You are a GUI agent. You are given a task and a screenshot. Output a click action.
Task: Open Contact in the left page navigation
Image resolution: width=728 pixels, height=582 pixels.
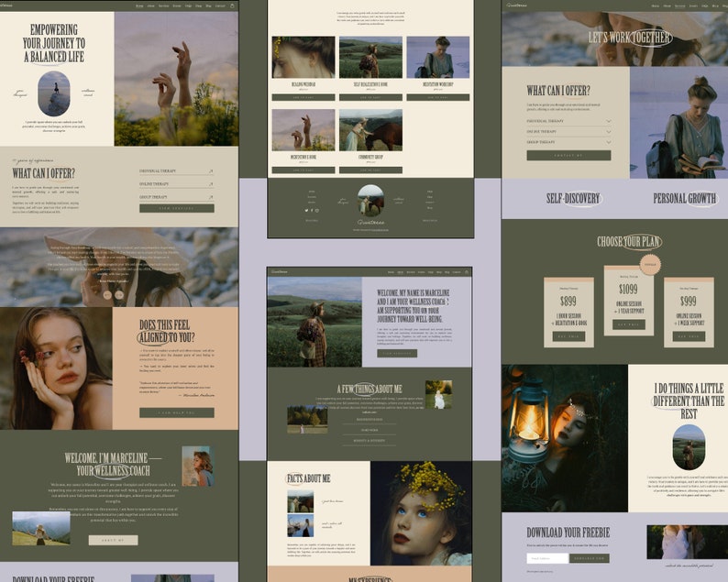[220, 6]
